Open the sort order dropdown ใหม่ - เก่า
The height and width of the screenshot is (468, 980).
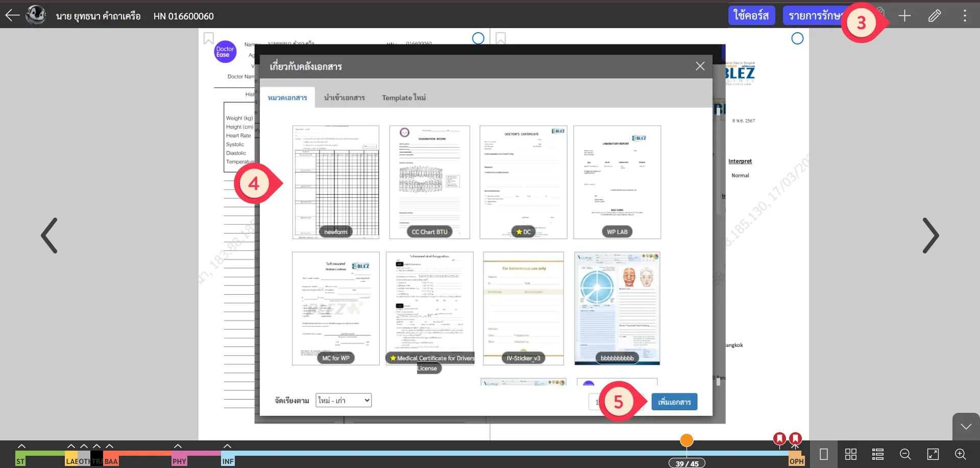pyautogui.click(x=344, y=400)
